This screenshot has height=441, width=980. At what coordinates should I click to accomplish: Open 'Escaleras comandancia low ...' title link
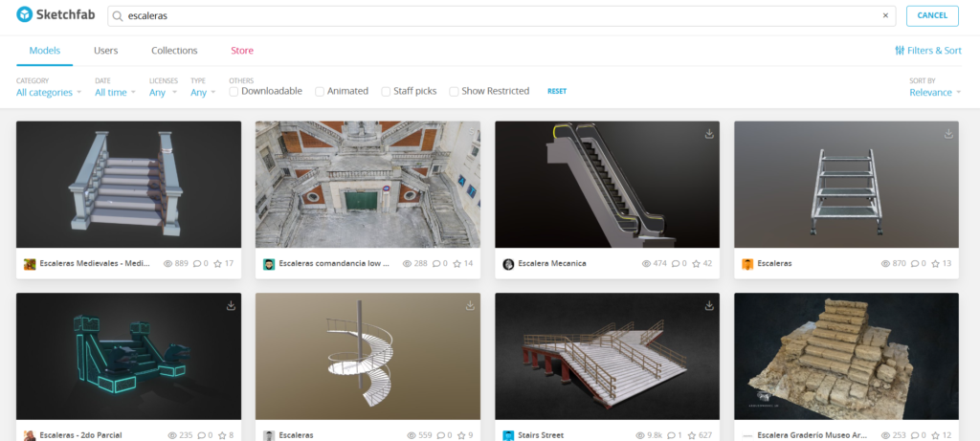point(334,264)
